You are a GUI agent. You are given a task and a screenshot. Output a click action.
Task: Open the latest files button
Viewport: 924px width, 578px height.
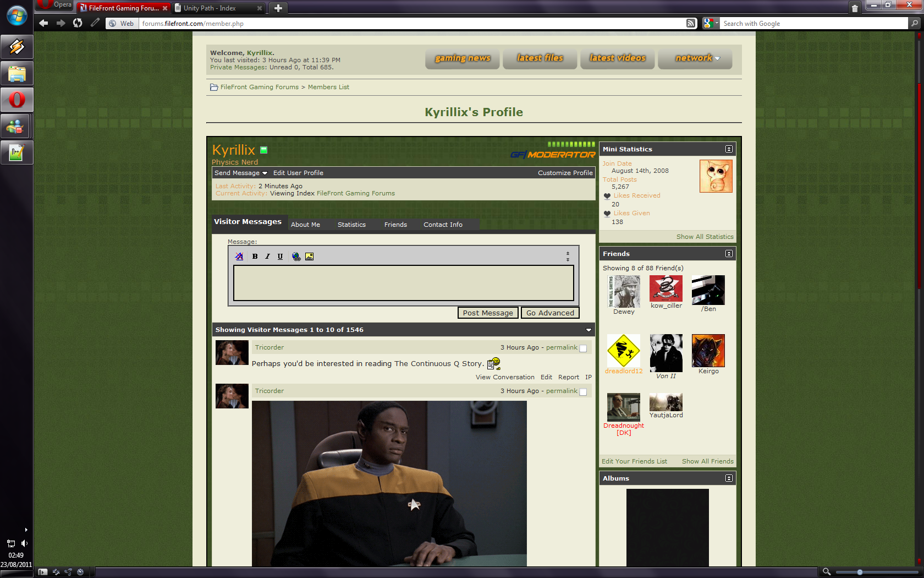[540, 58]
